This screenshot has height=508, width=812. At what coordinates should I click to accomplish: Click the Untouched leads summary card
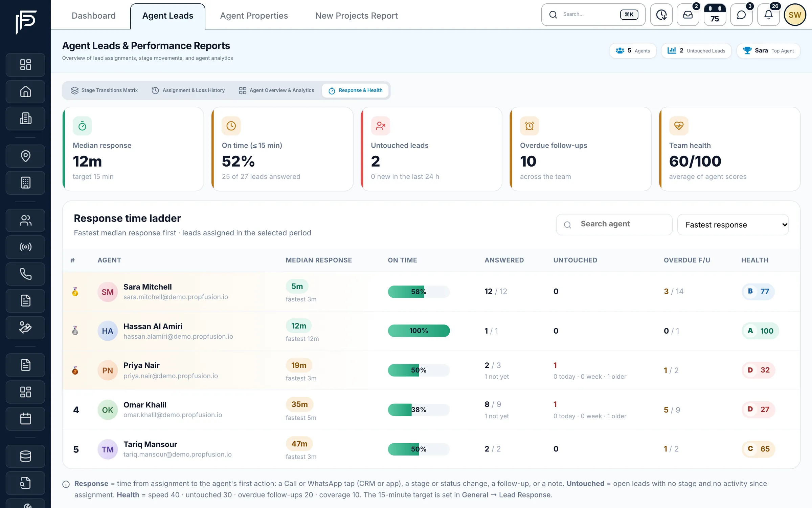(x=431, y=149)
